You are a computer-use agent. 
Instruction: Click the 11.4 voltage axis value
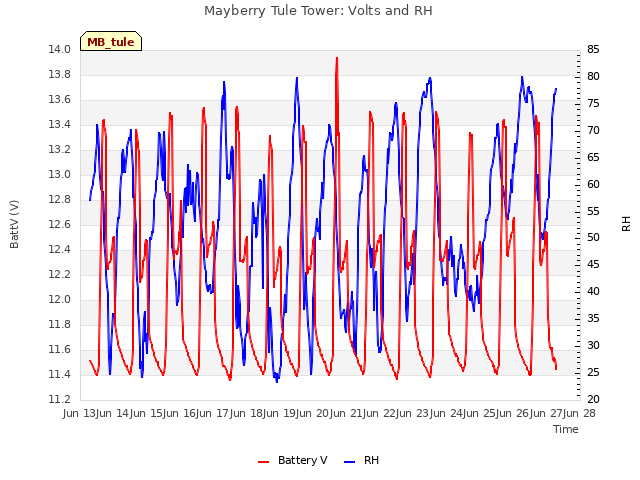(60, 374)
